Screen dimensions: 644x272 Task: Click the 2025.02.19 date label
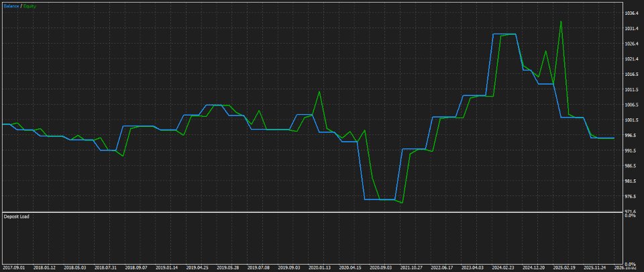pos(564,267)
